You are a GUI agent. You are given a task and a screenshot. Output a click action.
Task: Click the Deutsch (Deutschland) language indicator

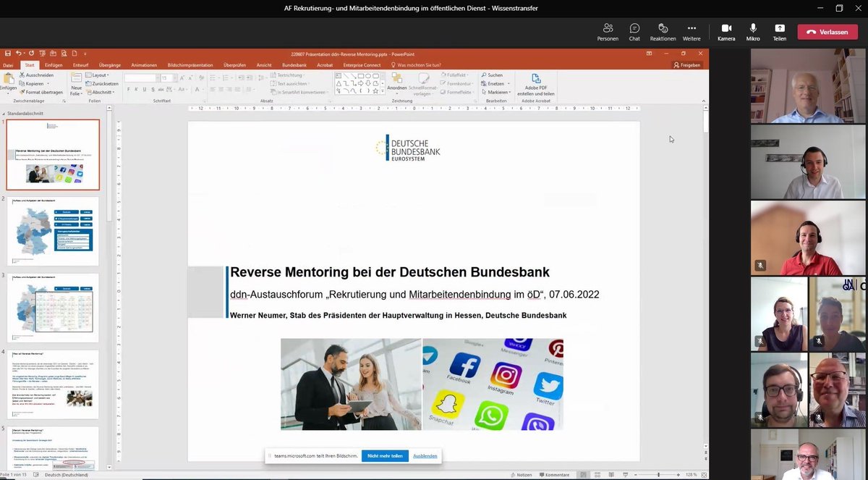coord(67,475)
